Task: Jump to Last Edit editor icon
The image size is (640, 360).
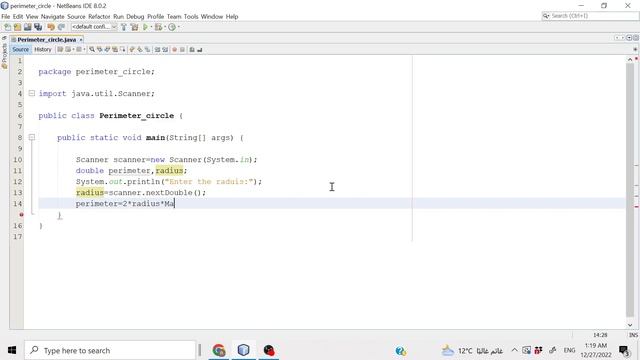Action: pos(60,49)
